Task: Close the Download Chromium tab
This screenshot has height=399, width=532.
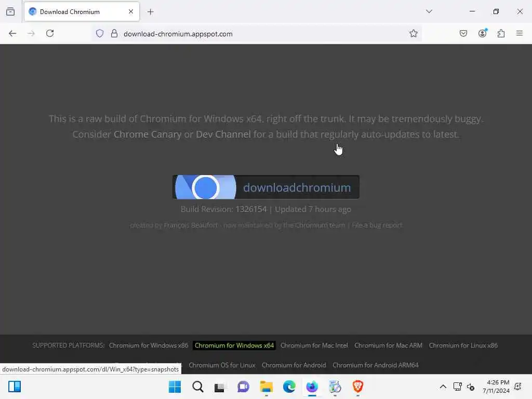Action: pyautogui.click(x=130, y=11)
